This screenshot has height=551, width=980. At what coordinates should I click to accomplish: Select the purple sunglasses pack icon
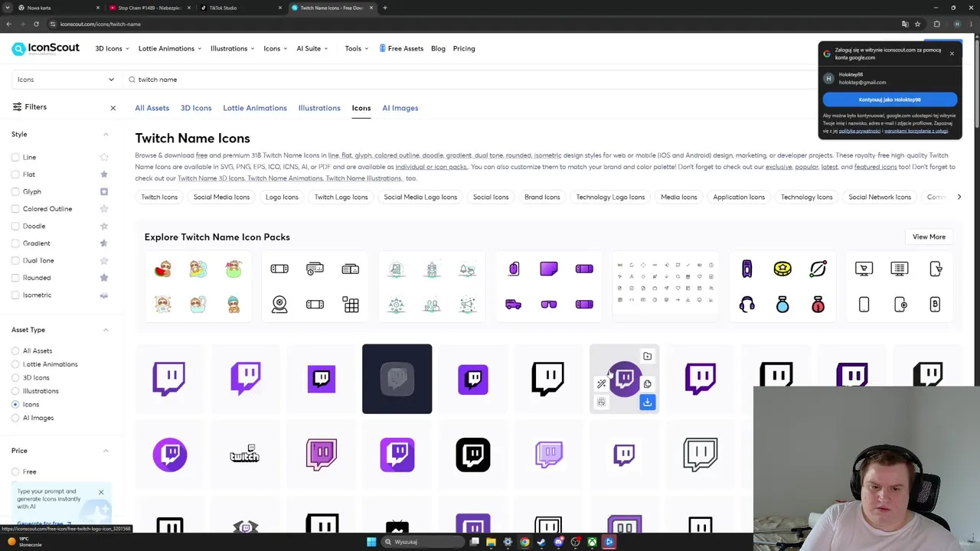(549, 305)
